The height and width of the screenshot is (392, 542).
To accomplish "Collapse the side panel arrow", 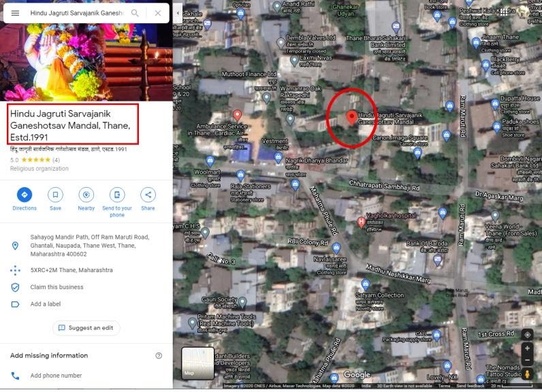I will pos(178,13).
